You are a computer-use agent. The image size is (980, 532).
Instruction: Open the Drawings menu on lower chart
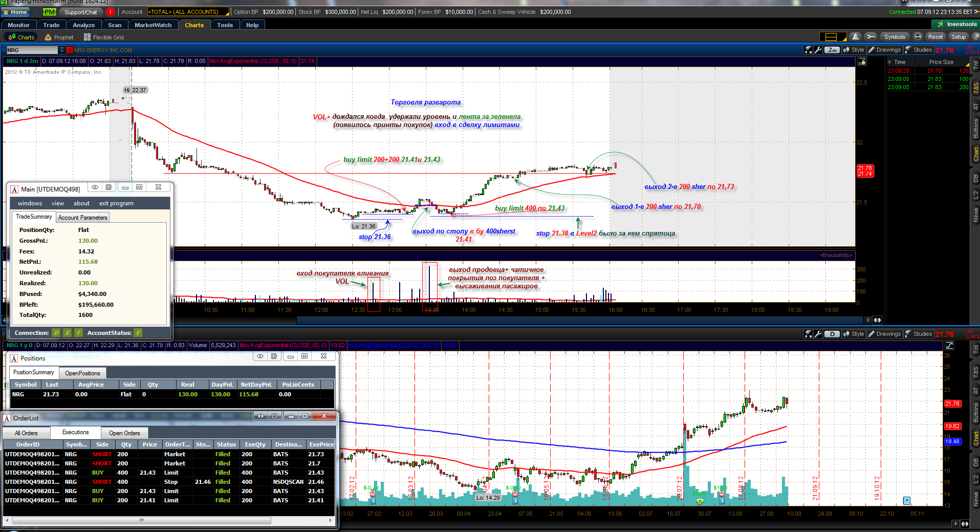(x=884, y=334)
